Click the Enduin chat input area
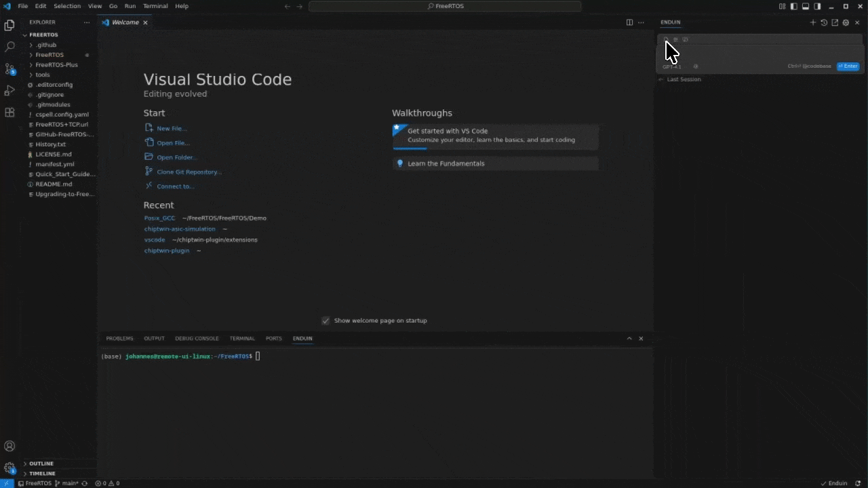 759,54
